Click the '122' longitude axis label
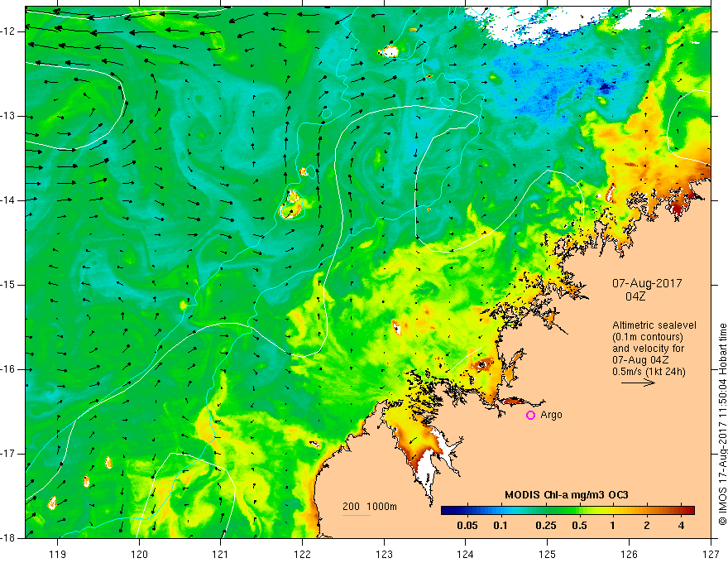Screen dimensions: 728x563 (302, 554)
